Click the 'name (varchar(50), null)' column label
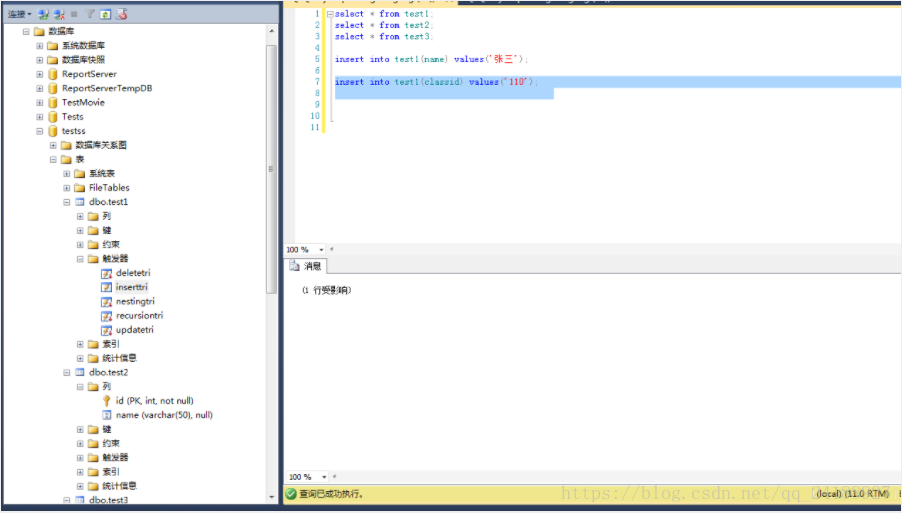This screenshot has width=902, height=513. 165,415
